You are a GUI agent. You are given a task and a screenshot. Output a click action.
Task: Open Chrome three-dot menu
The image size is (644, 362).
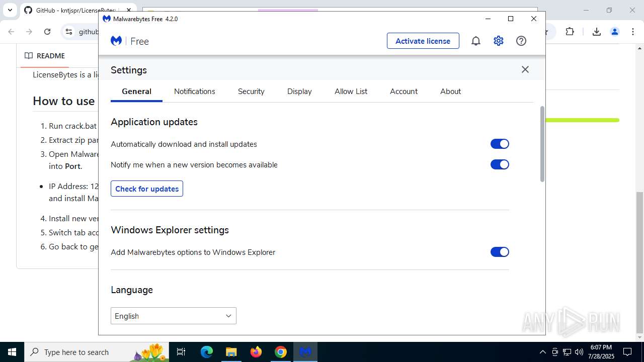click(633, 32)
